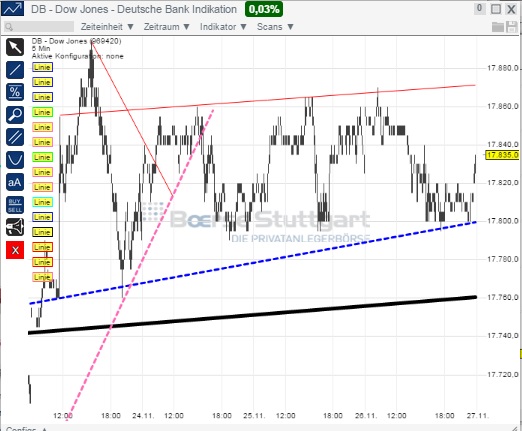Viewport: 522px width, 431px height.
Task: Maximize the chart window
Action: tap(496, 9)
